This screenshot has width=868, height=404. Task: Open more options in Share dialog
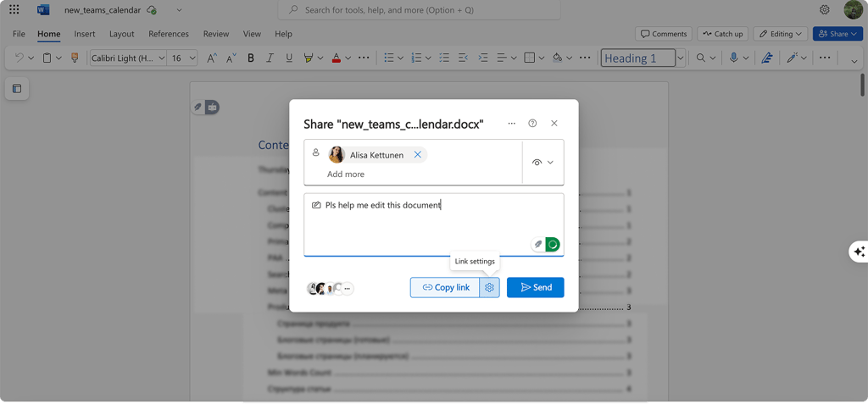pos(511,124)
